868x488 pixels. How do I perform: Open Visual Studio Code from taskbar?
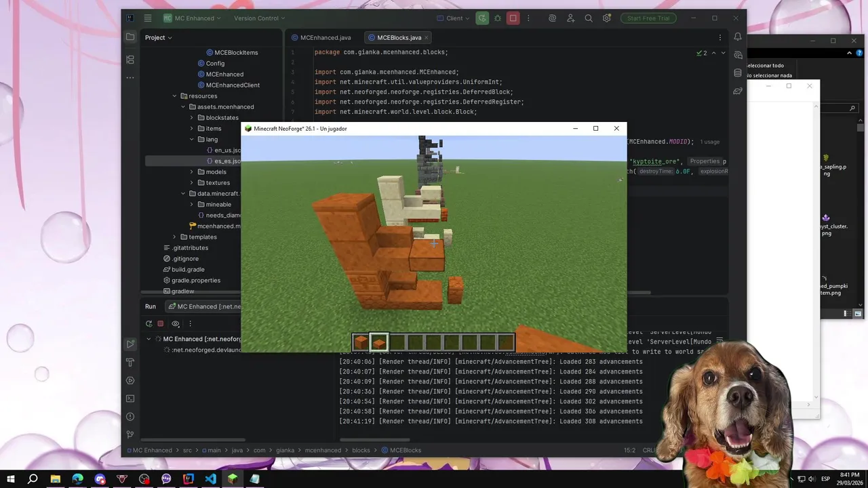click(x=210, y=479)
